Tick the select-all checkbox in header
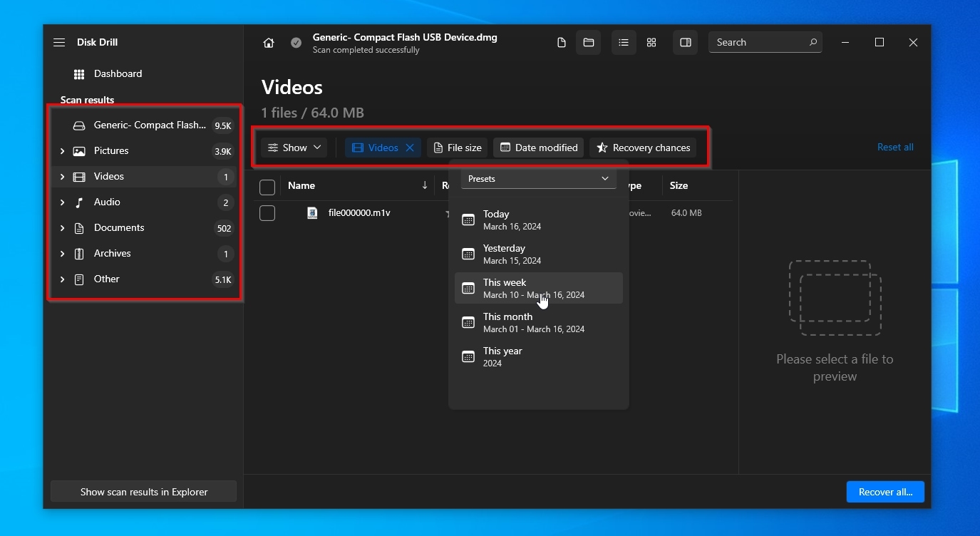 [267, 187]
